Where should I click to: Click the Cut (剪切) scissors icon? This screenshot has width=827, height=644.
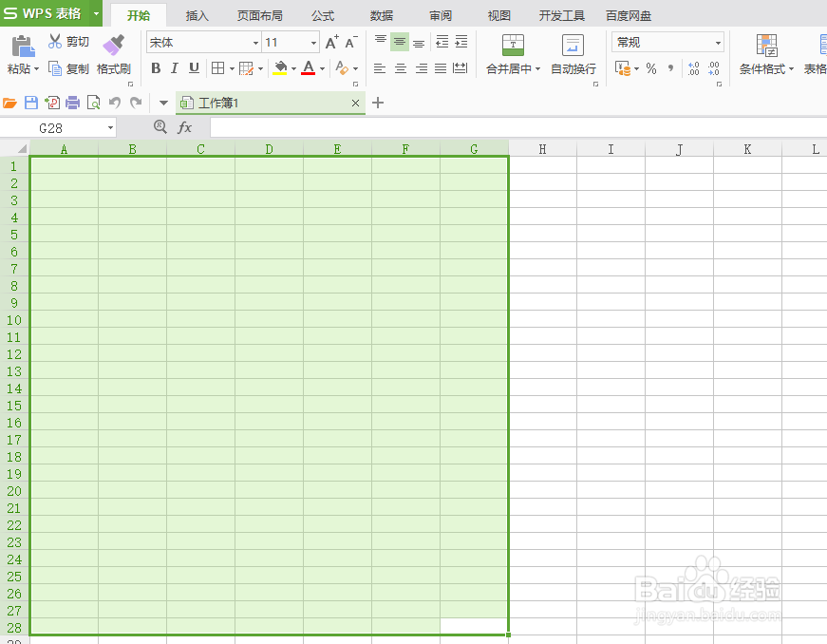coord(55,41)
